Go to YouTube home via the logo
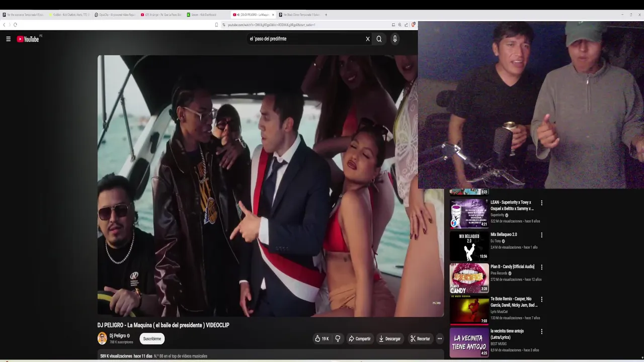The width and height of the screenshot is (644, 362). pyautogui.click(x=28, y=39)
